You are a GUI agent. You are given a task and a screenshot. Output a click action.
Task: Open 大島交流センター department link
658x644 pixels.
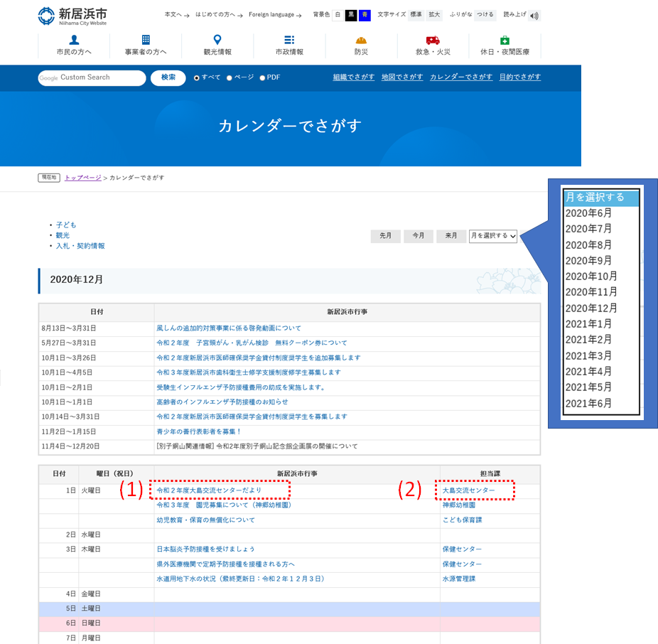(469, 490)
